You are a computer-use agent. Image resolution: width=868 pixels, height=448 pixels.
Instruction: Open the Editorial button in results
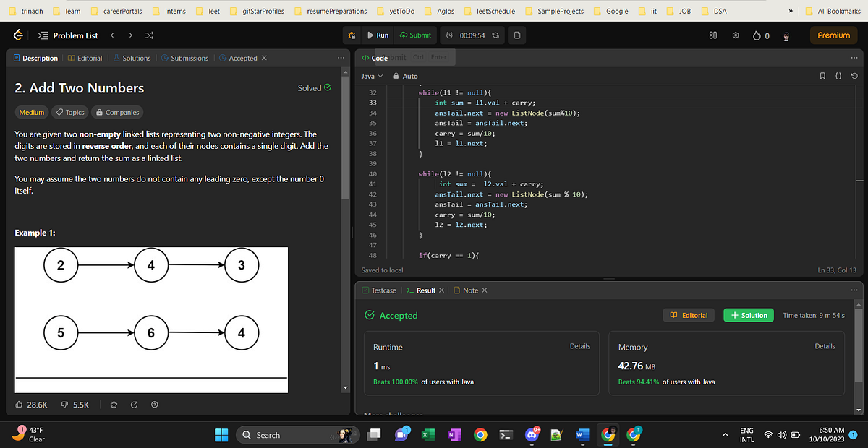coord(689,315)
